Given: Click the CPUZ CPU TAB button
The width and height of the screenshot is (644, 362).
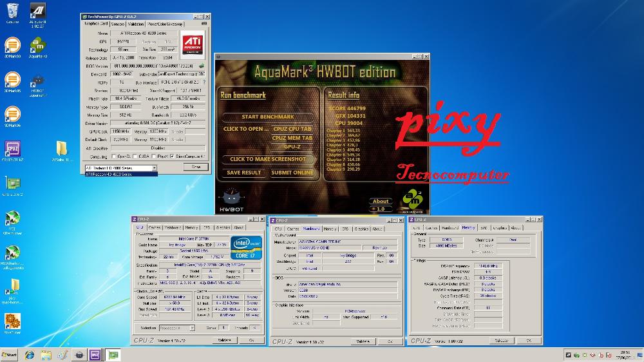Looking at the screenshot, I should (292, 129).
